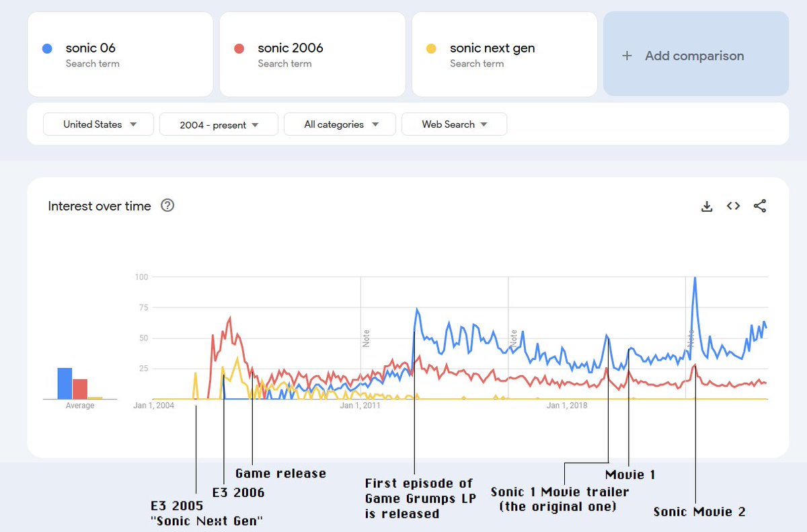807x532 pixels.
Task: Open the United States region dropdown
Action: [x=98, y=124]
